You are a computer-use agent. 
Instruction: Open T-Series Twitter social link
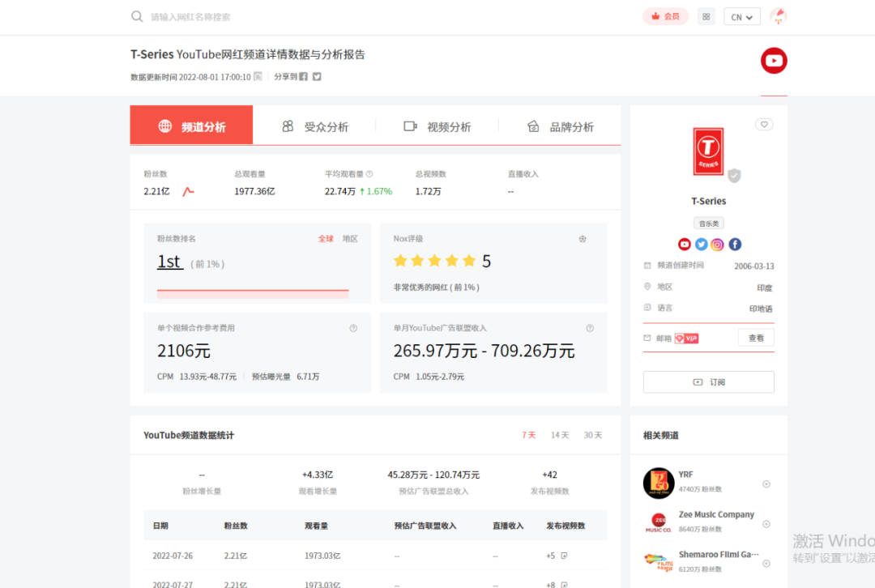tap(701, 245)
